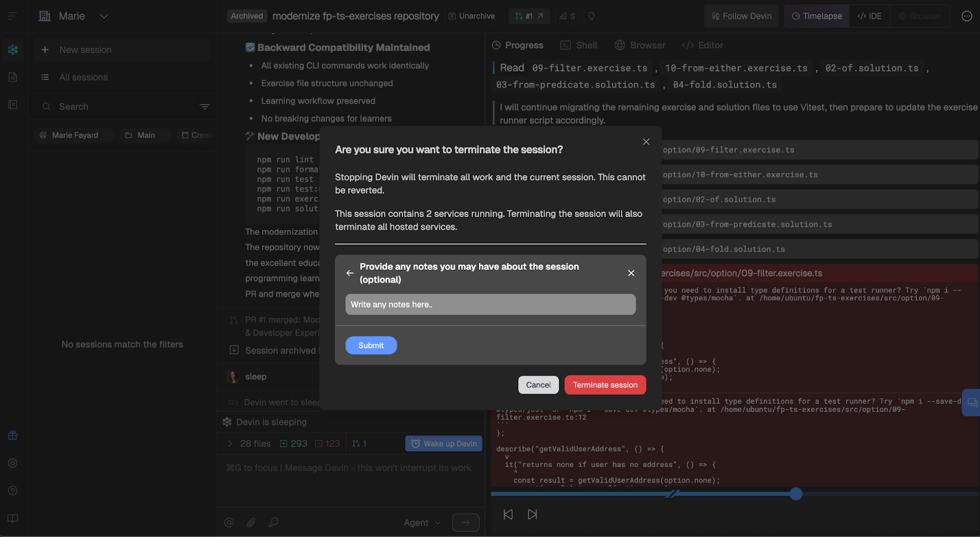Viewport: 980px width, 537px height.
Task: Open the search-document icon in left rail
Action: point(12,77)
